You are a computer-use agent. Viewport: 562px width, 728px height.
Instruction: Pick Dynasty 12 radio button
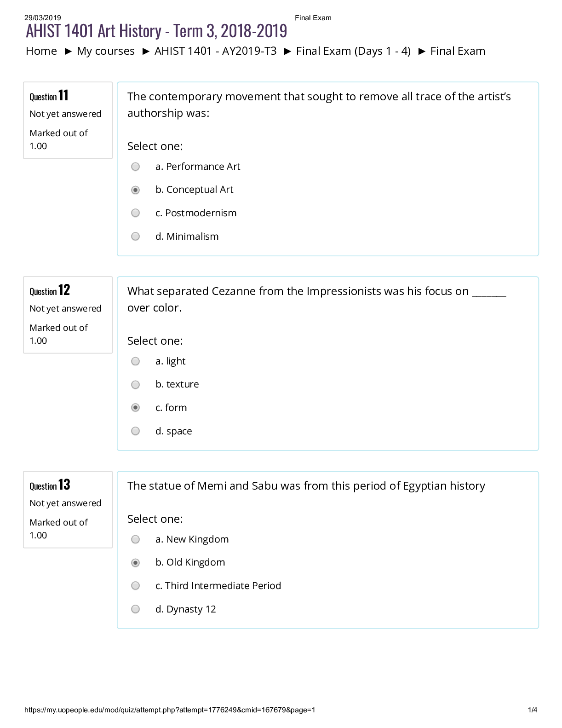[135, 609]
